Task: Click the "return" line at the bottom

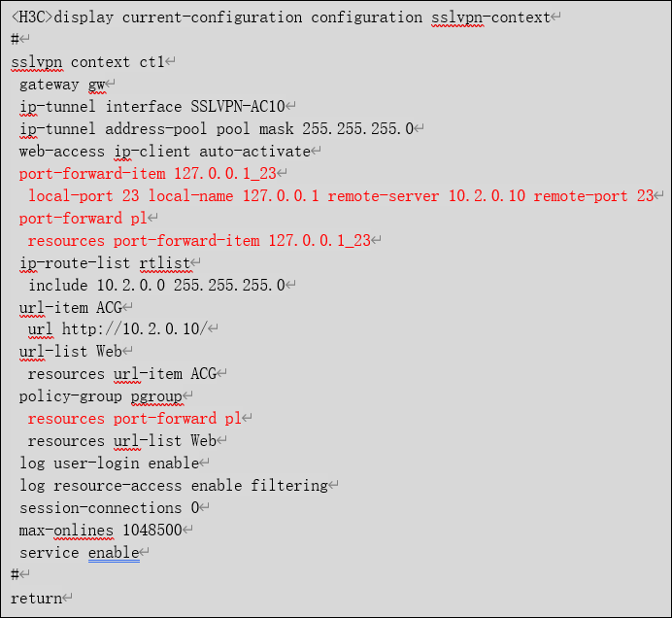Action: [36, 599]
